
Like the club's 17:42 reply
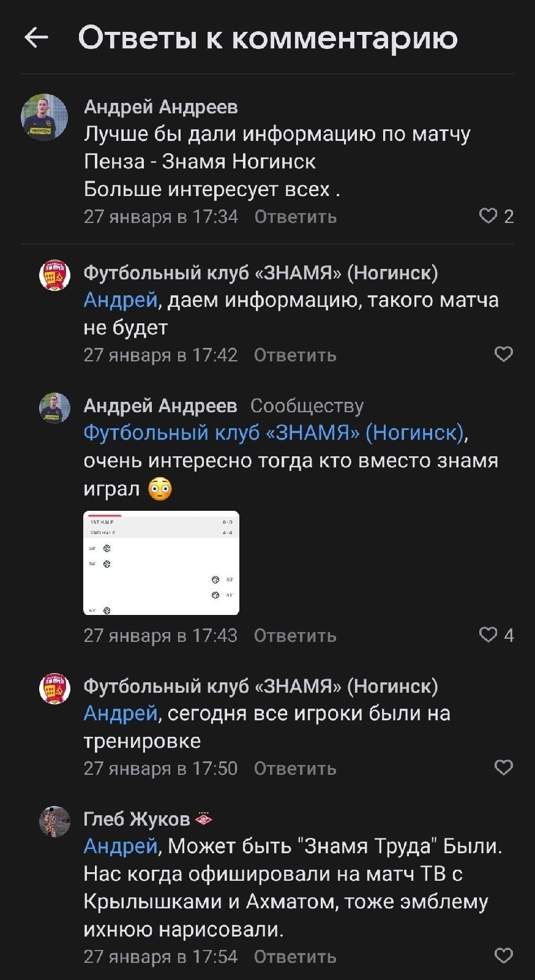[503, 354]
